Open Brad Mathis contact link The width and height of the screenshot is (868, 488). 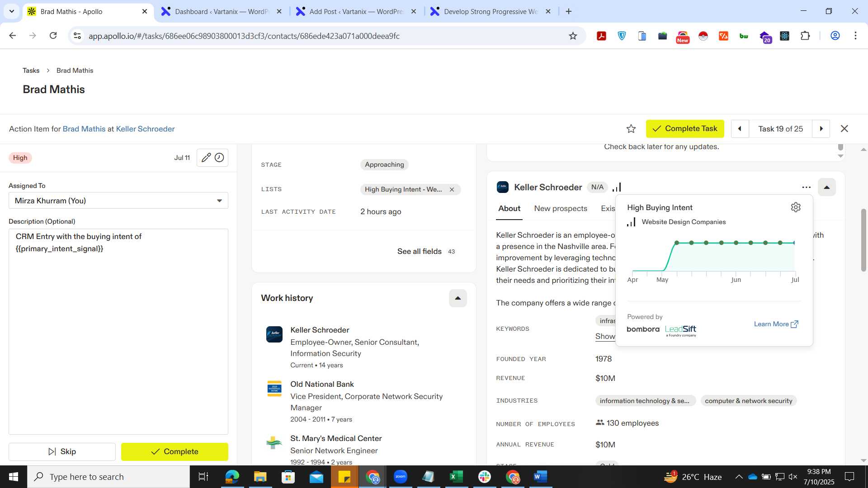[x=84, y=129]
